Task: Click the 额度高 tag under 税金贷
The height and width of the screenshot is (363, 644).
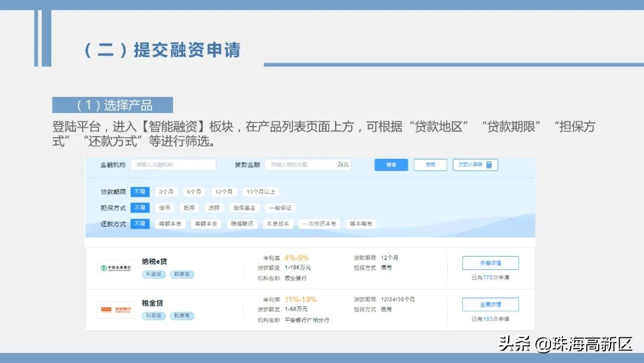Action: [181, 315]
